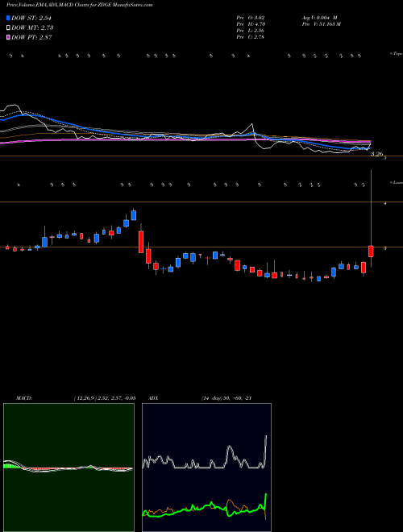Select the 'DOW ST: 2.54' legend text

31,18
